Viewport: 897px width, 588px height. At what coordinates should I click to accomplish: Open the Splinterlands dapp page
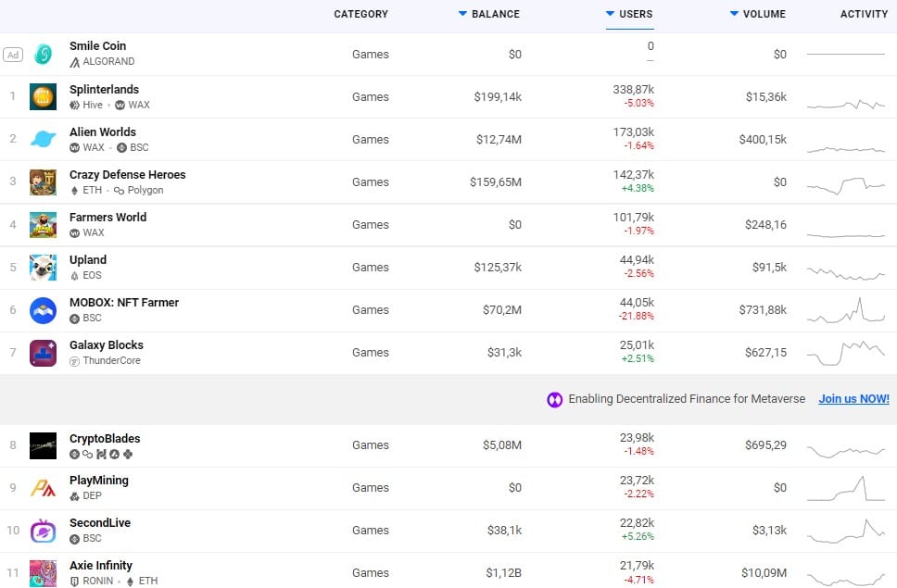click(104, 89)
